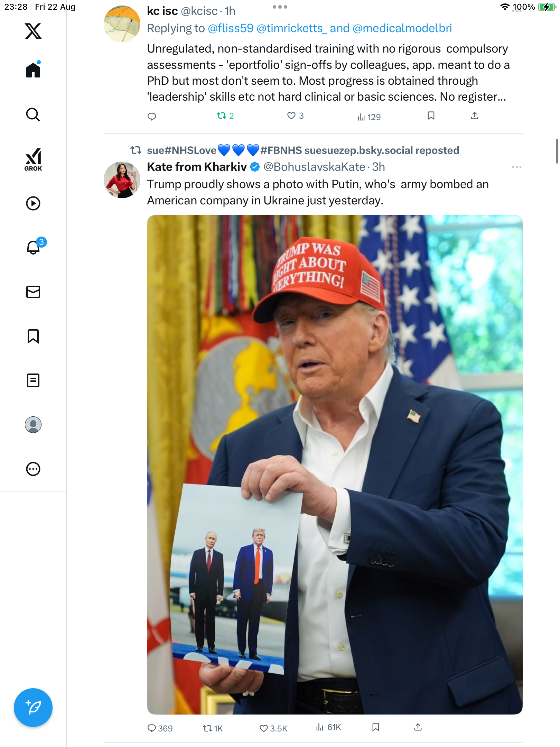Image resolution: width=560 pixels, height=747 pixels.
Task: Toggle repost on kc isc's reply
Action: (x=225, y=116)
